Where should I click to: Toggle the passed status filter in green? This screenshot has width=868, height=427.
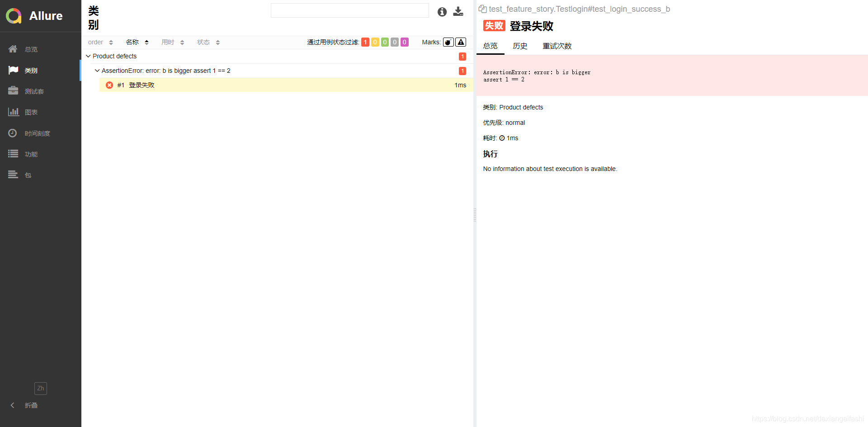click(x=385, y=42)
